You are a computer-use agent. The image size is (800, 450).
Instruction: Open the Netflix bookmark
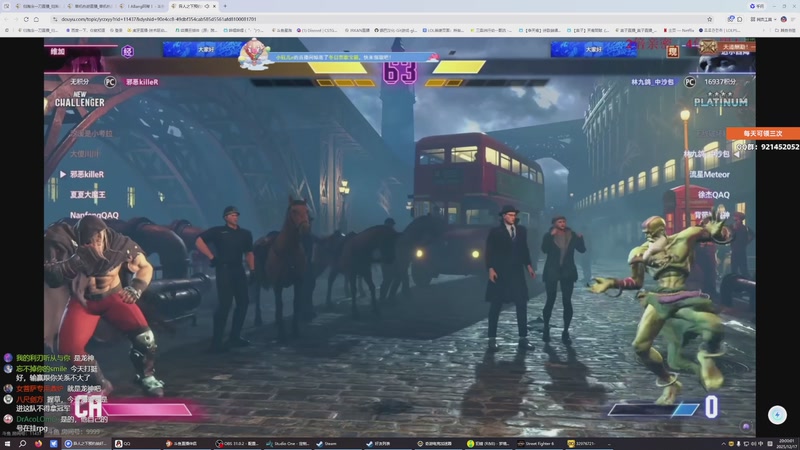[679, 31]
